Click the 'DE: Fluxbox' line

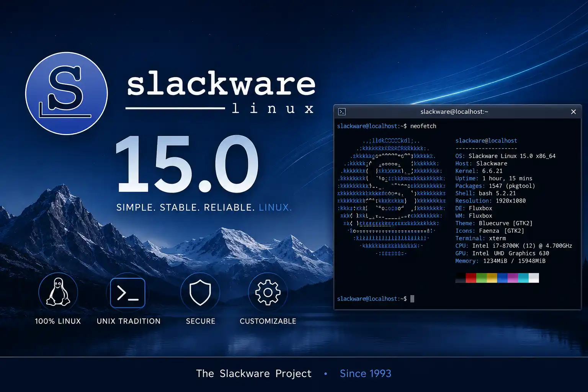(474, 208)
